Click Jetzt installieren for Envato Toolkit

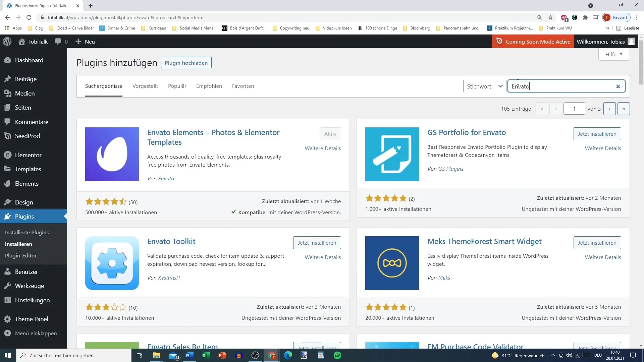317,242
